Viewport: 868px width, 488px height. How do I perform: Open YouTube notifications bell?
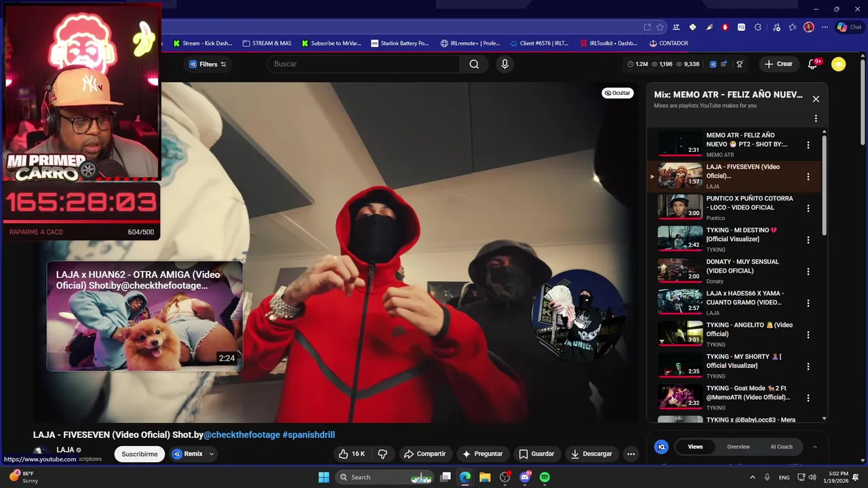pyautogui.click(x=812, y=64)
